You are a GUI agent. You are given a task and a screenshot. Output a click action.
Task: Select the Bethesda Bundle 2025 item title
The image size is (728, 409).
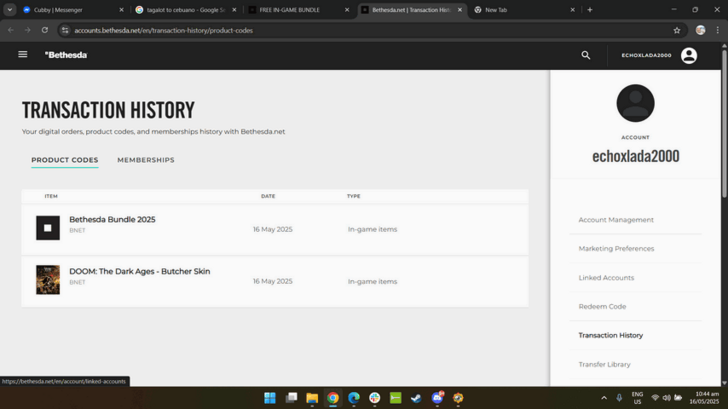tap(112, 220)
